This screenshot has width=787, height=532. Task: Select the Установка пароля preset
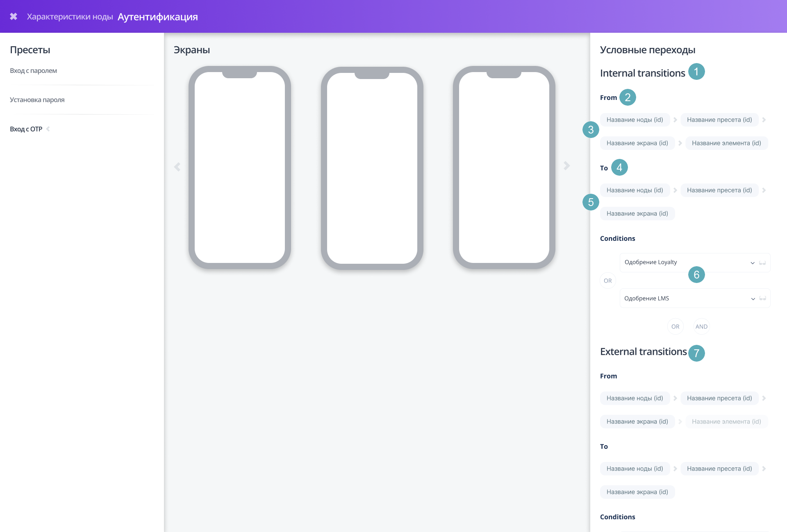pos(37,100)
